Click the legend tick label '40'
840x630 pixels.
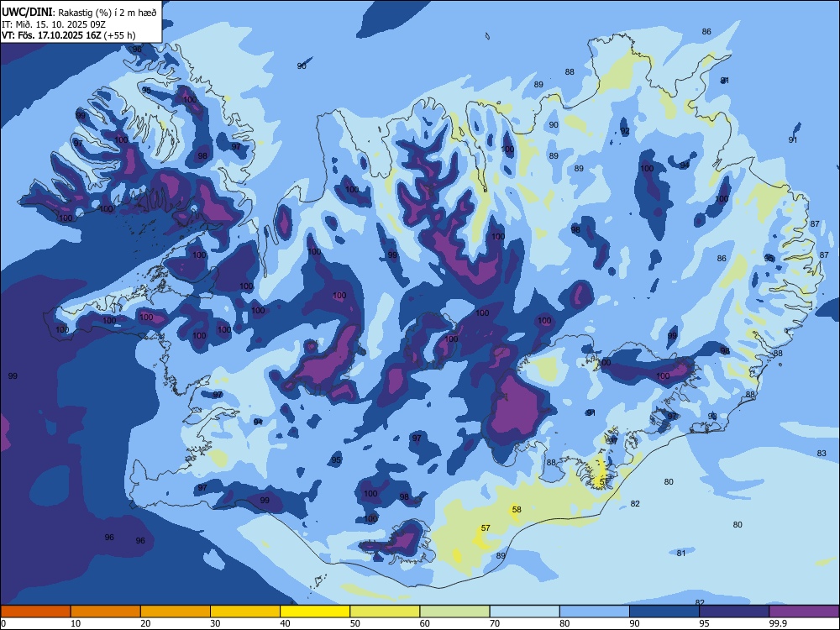(x=285, y=623)
